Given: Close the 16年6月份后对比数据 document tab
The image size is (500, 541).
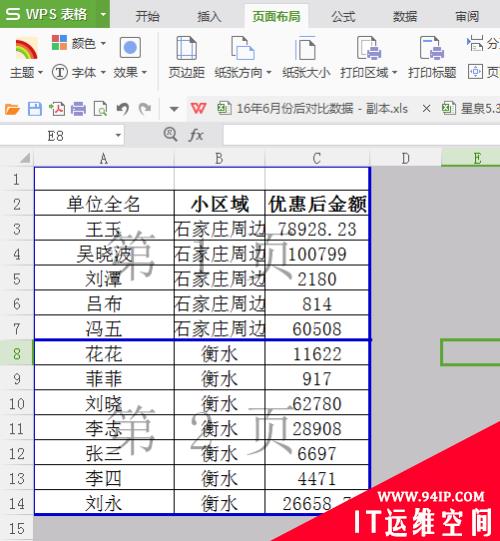Looking at the screenshot, I should point(427,109).
